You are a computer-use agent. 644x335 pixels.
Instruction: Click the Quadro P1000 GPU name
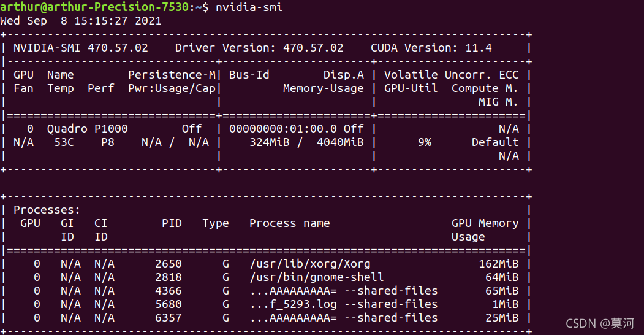pyautogui.click(x=88, y=129)
